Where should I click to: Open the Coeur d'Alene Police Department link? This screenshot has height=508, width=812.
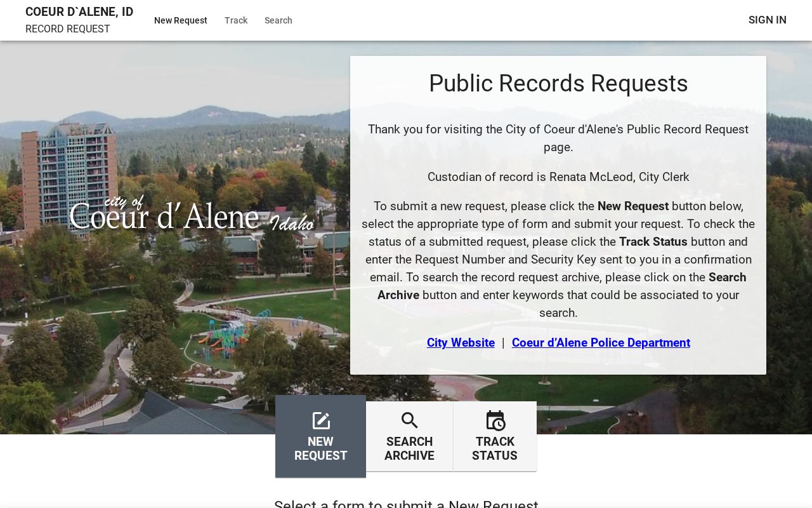[601, 343]
